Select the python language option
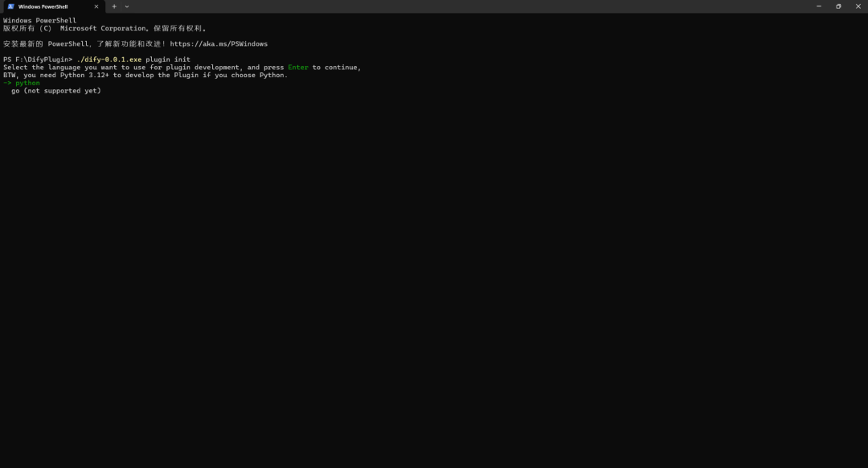This screenshot has height=468, width=868. (27, 83)
